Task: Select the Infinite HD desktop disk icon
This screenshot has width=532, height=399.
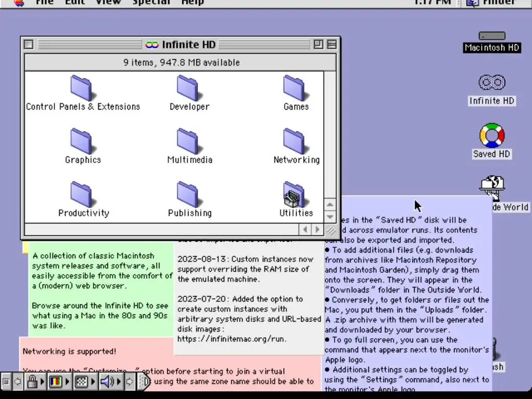Action: coord(492,82)
